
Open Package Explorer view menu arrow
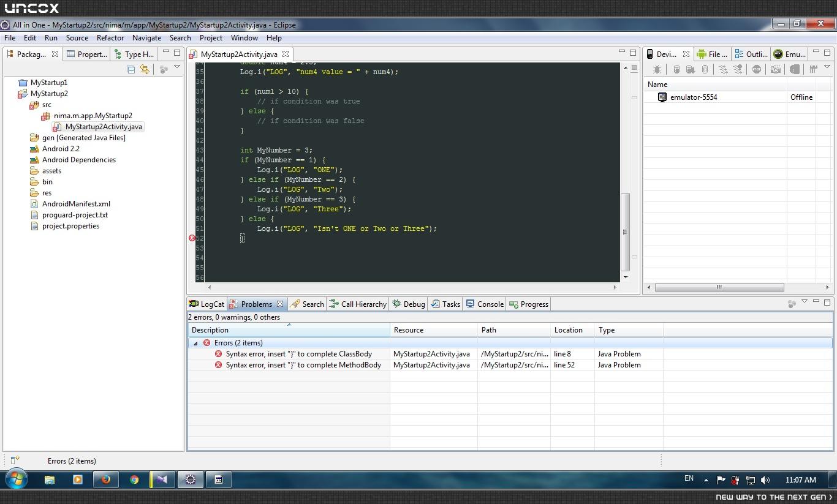(x=177, y=67)
